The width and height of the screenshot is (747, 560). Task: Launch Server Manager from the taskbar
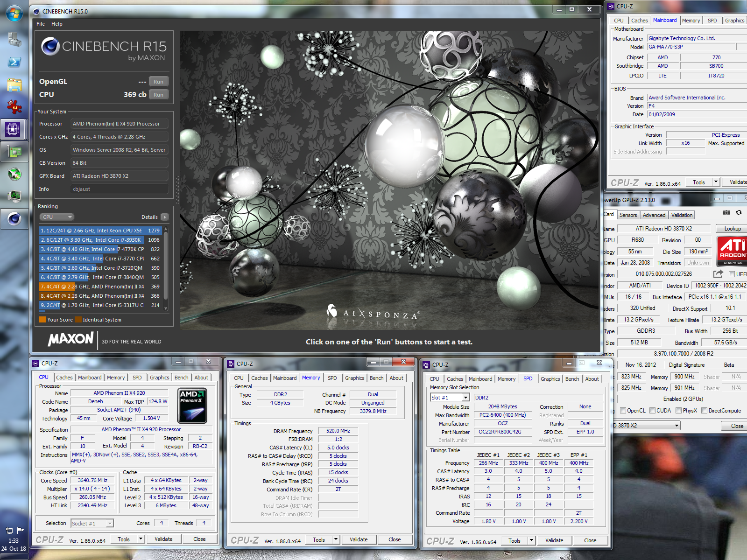coord(14,40)
